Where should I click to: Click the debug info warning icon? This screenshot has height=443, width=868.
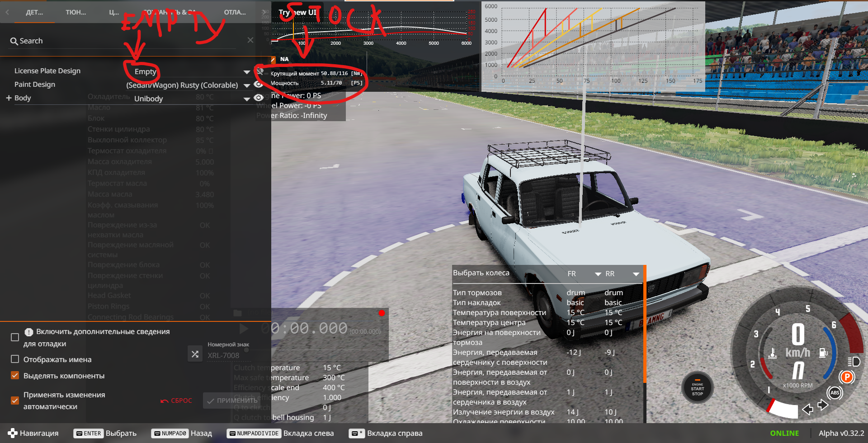click(29, 332)
